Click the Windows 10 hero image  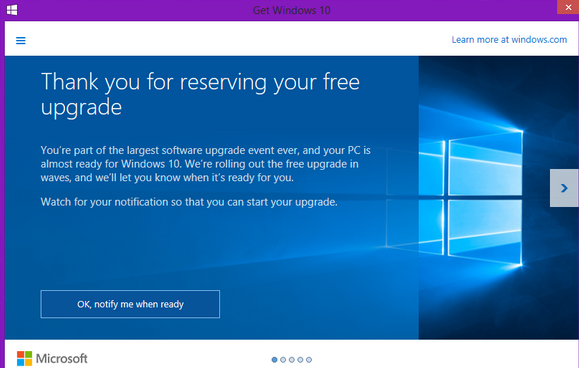point(498,197)
